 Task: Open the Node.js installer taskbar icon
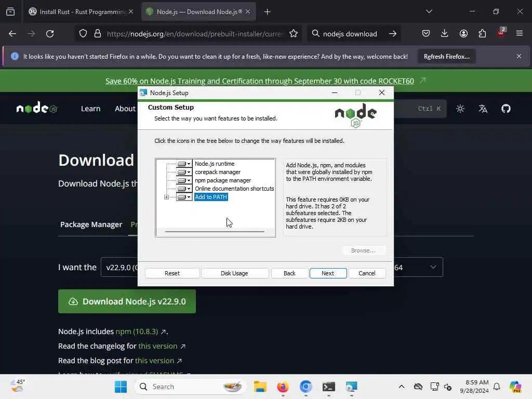(352, 387)
